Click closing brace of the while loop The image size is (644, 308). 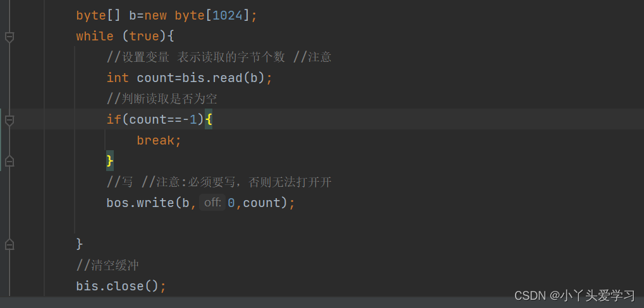click(x=80, y=244)
